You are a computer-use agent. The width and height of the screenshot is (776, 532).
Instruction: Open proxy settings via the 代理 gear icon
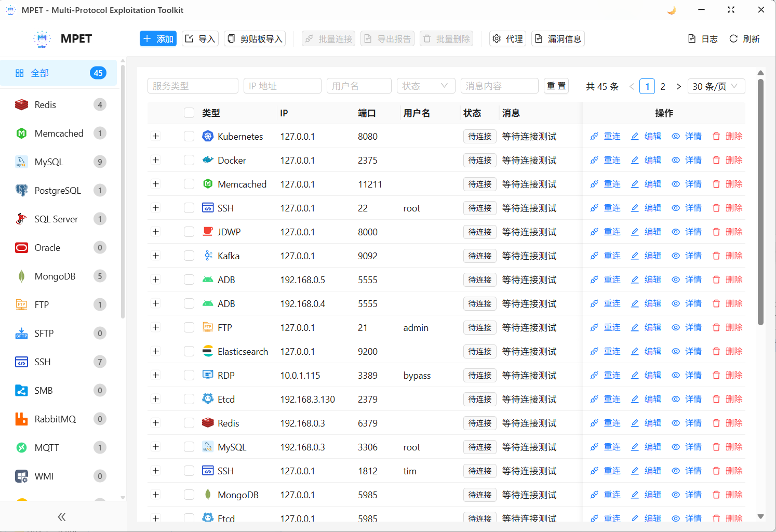pyautogui.click(x=497, y=38)
